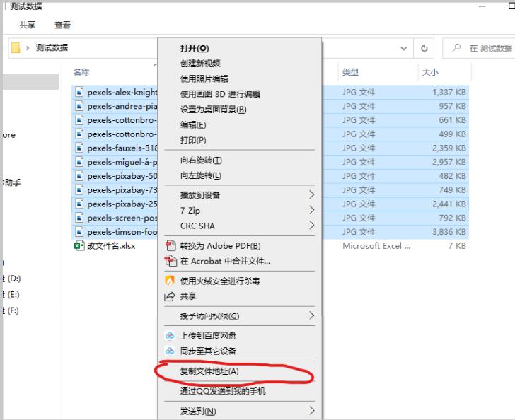This screenshot has width=515, height=420.
Task: Select 复制文件地址 from context menu
Action: [209, 371]
